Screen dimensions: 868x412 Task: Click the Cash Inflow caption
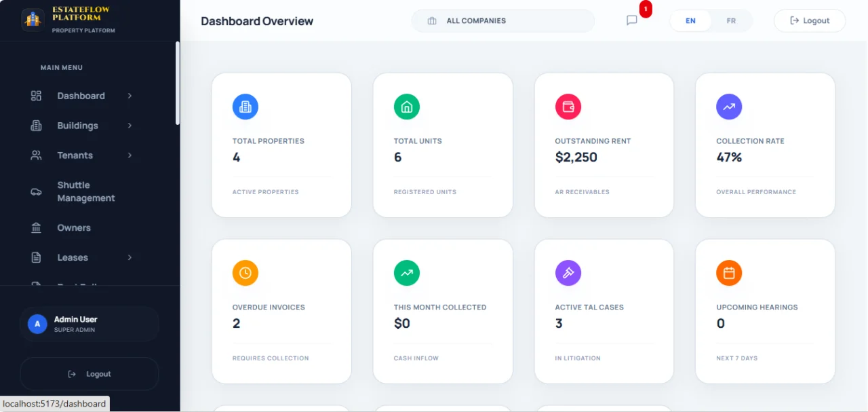pyautogui.click(x=416, y=358)
